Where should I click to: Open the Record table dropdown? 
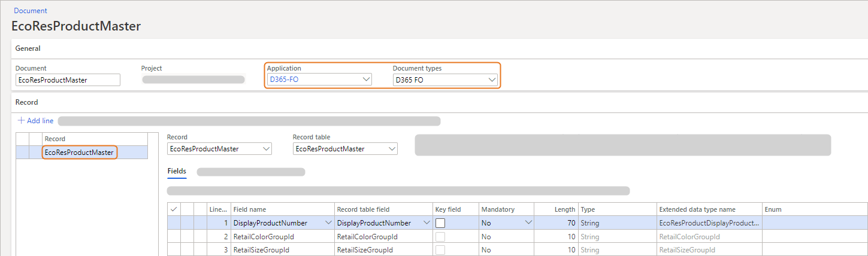(392, 149)
